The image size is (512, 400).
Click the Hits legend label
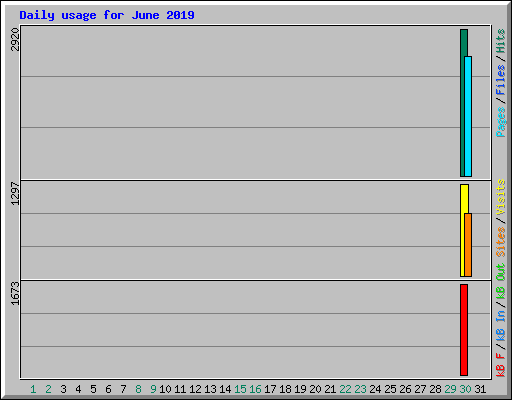(x=501, y=41)
